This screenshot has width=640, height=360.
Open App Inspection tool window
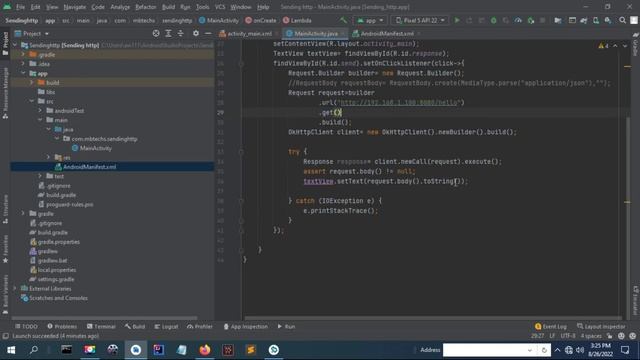point(245,327)
